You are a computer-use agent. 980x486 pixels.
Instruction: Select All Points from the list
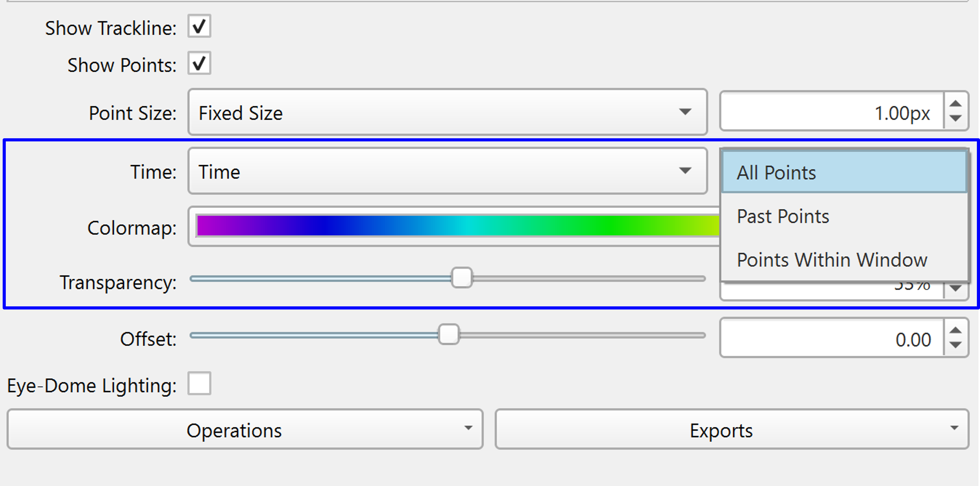[844, 172]
